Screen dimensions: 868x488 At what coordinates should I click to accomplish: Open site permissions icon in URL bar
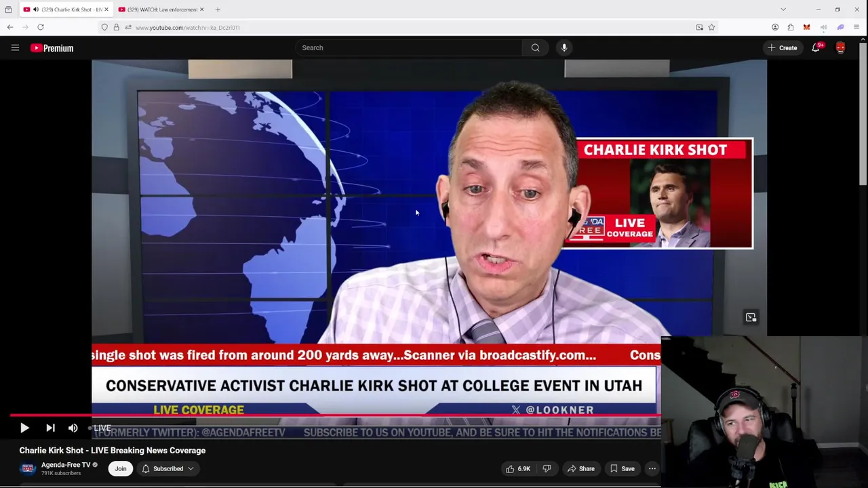128,27
